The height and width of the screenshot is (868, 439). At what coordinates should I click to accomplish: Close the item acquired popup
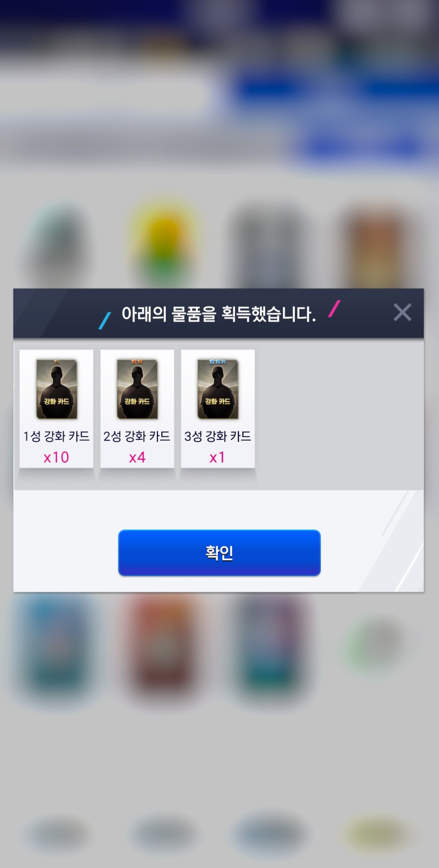pos(402,312)
